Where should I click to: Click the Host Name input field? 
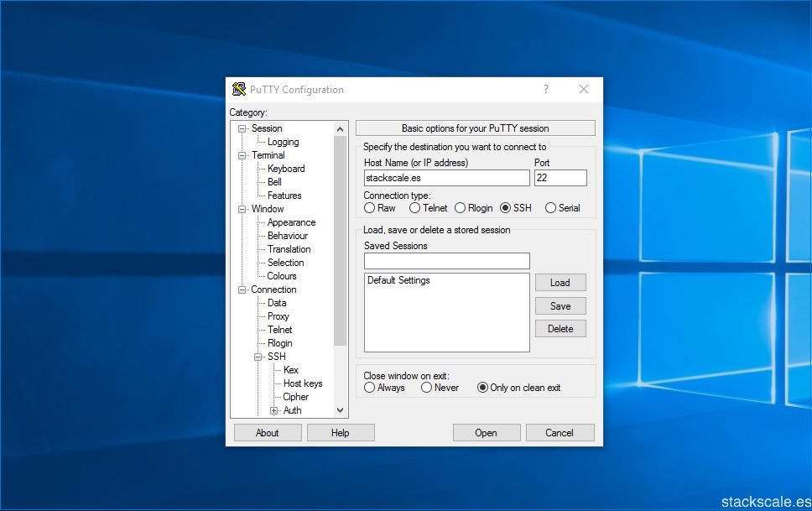pyautogui.click(x=446, y=178)
